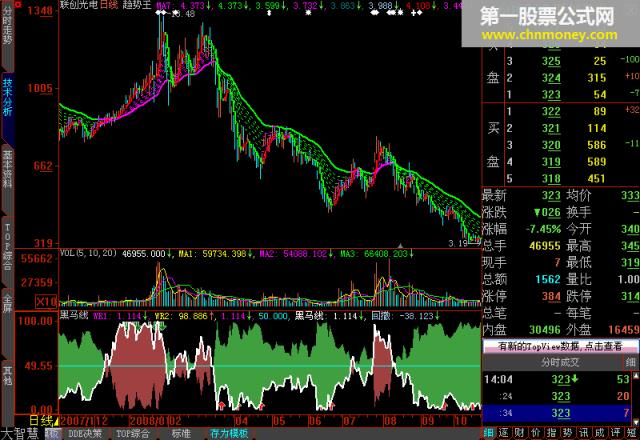Screen dimensions: 640x440
Task: Click the 内盘 value 30496
Action: 545,329
